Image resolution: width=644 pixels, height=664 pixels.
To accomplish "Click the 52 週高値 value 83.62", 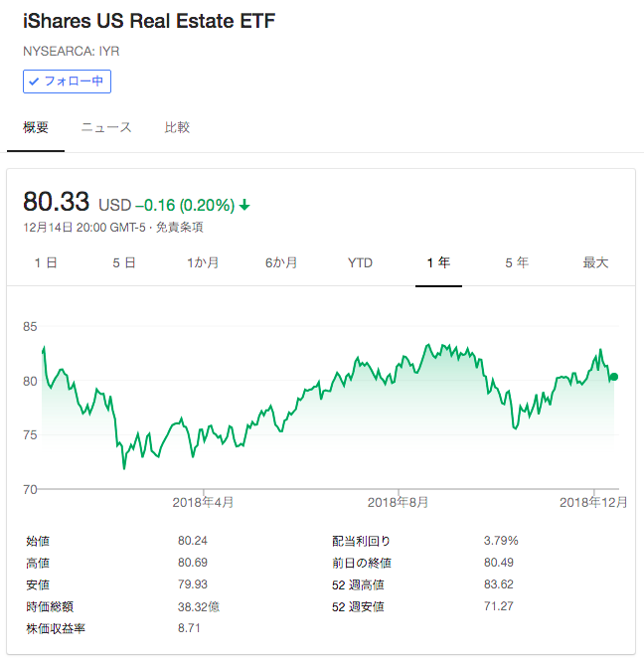I will click(498, 584).
